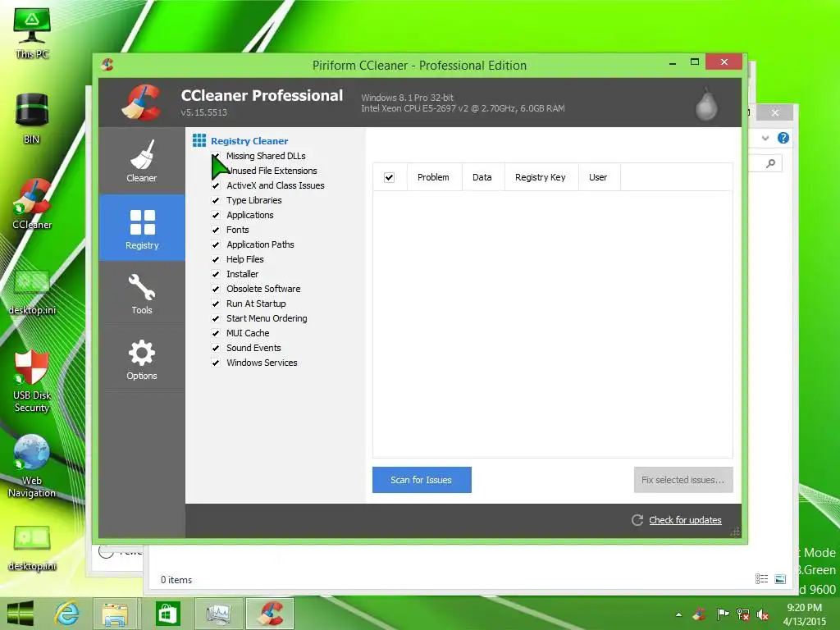
Task: Click search magnifier in background Explorer window
Action: click(771, 163)
